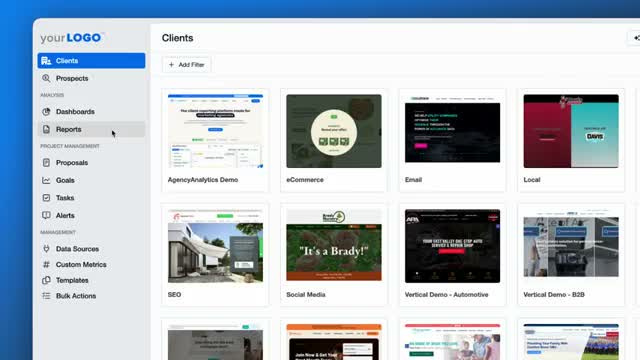Open the Templates page
The height and width of the screenshot is (360, 640).
tap(91, 280)
